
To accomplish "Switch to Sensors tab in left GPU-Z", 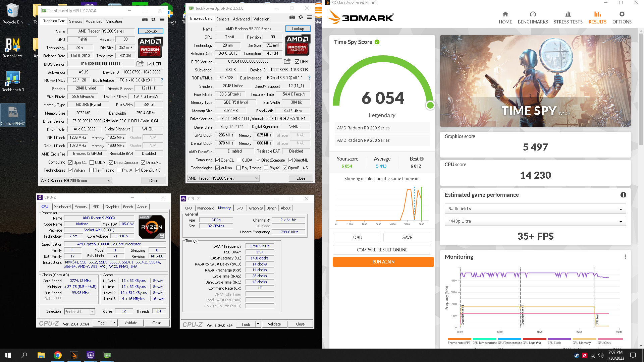I will (75, 21).
